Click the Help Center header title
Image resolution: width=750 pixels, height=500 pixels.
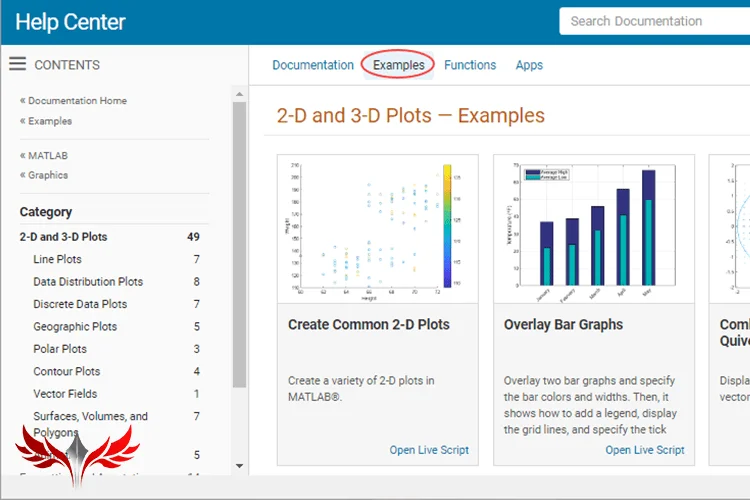coord(70,22)
